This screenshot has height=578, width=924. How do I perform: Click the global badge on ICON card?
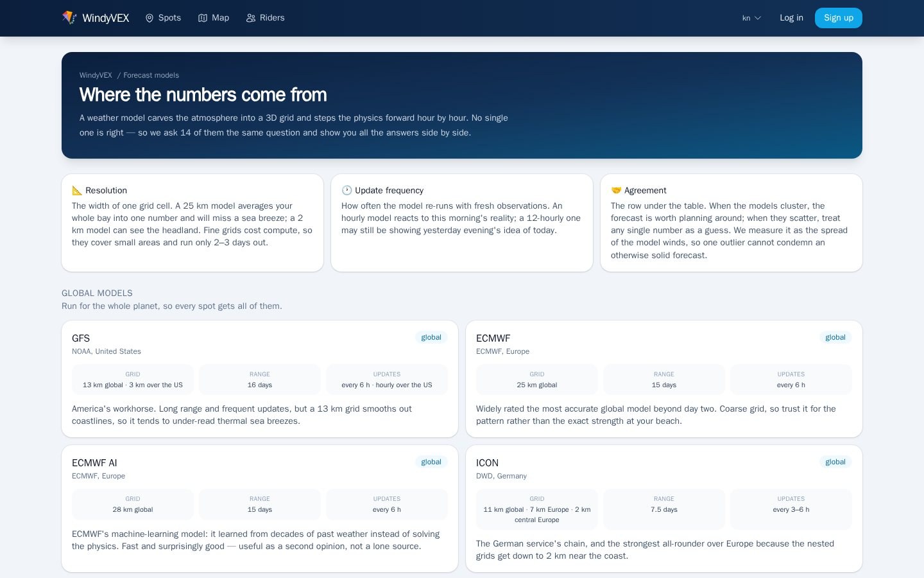[x=835, y=462]
